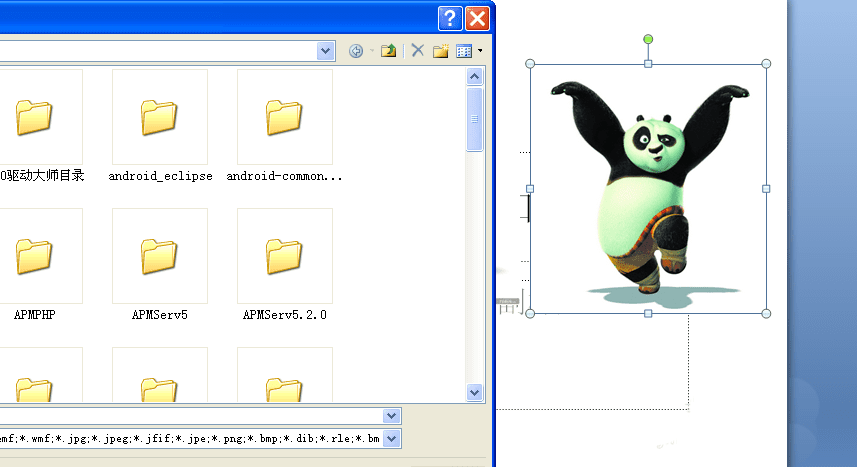Open the file type filter dropdown
Viewport: 857px width, 467px height.
[391, 439]
